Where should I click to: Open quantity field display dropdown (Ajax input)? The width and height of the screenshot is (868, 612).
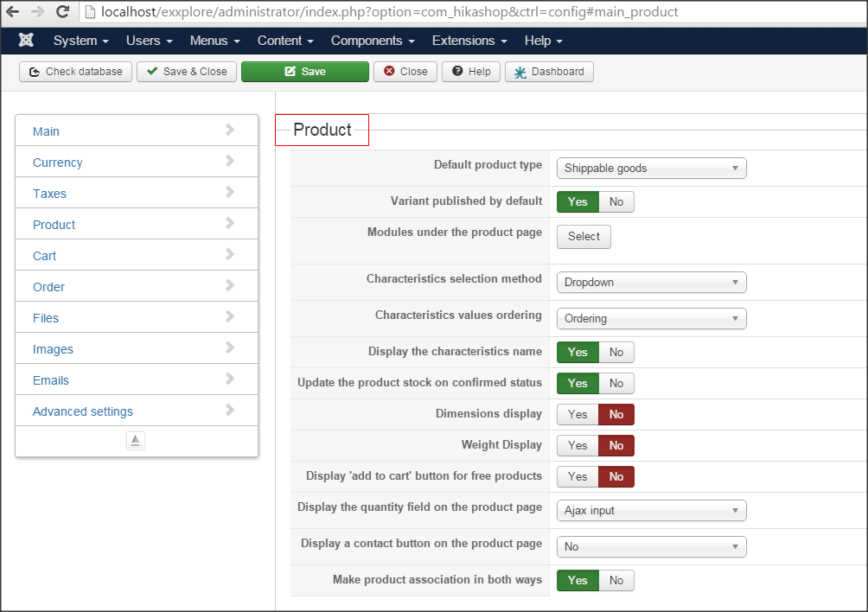652,510
